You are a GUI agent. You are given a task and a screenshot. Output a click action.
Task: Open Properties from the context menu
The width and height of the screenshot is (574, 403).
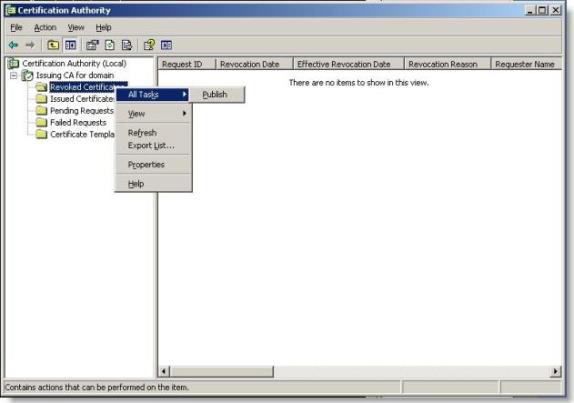click(153, 165)
